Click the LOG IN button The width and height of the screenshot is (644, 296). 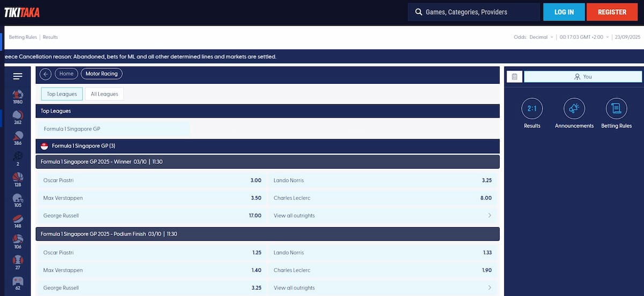pyautogui.click(x=563, y=12)
